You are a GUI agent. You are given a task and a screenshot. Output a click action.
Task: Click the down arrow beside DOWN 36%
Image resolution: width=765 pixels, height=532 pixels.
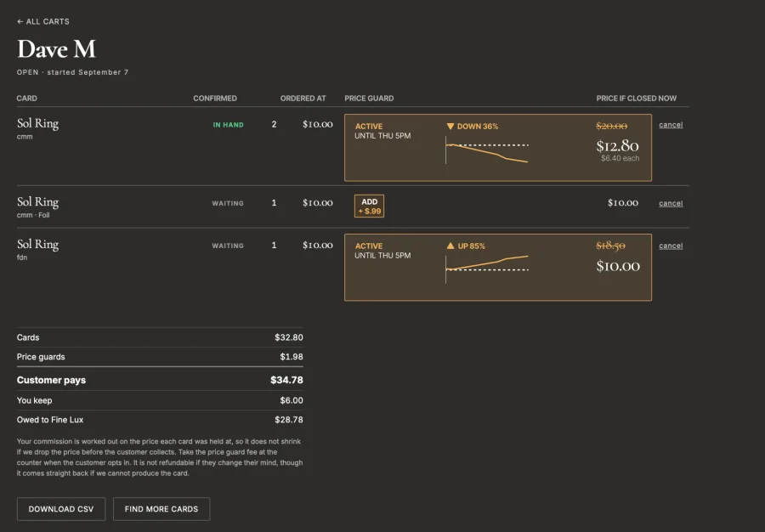click(450, 127)
